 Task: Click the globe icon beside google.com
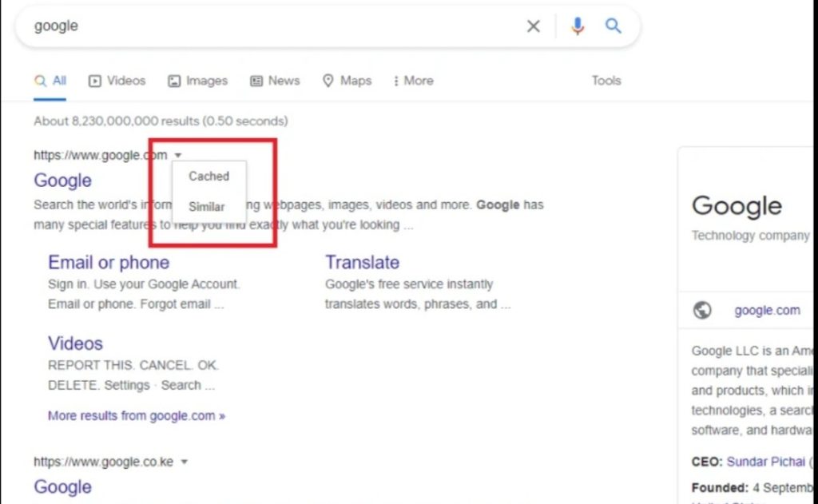[x=702, y=310]
